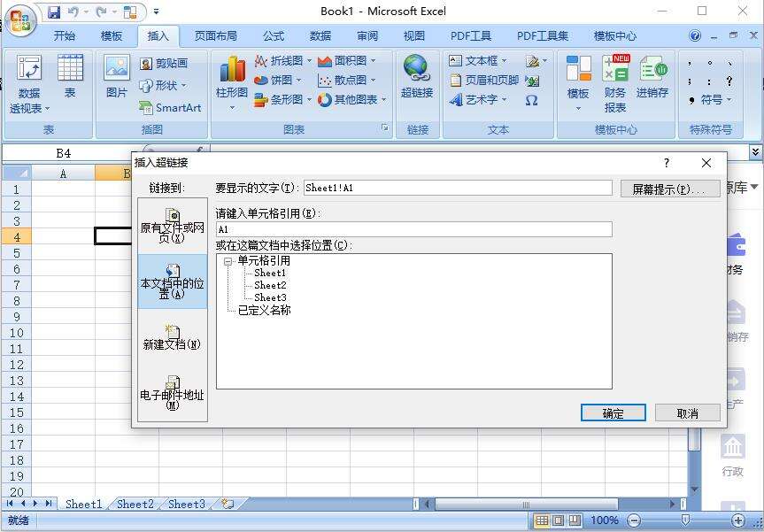Open the Template (模板) gallery

coord(578,75)
